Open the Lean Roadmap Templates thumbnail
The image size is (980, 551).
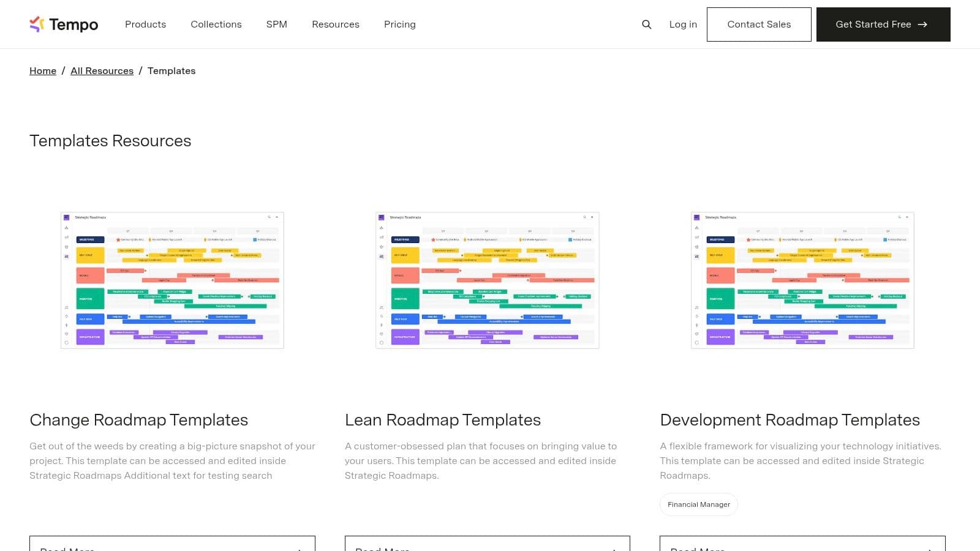[x=487, y=280]
